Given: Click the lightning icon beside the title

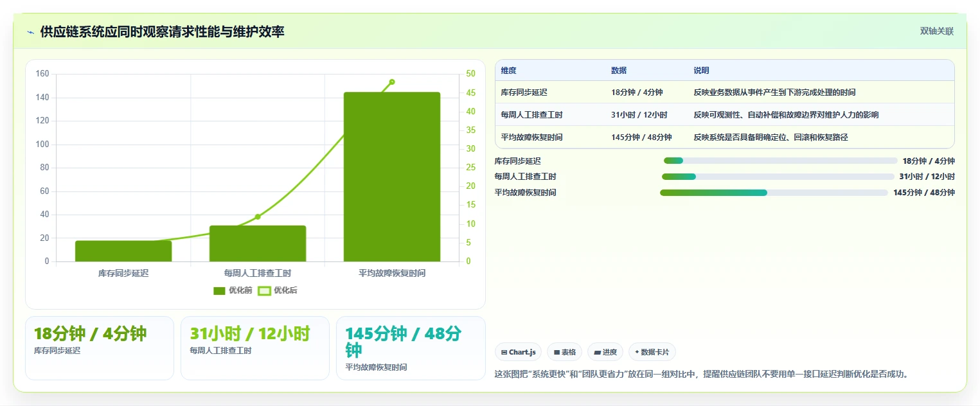Looking at the screenshot, I should coord(31,32).
